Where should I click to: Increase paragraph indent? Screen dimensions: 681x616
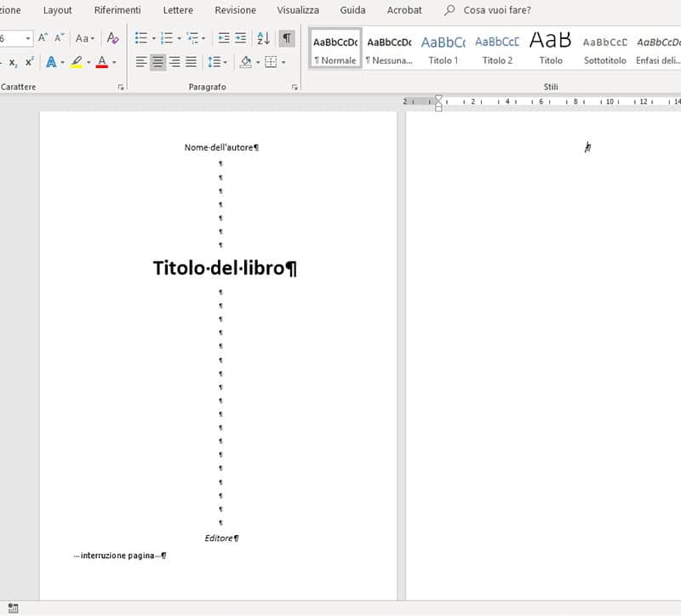tap(240, 37)
